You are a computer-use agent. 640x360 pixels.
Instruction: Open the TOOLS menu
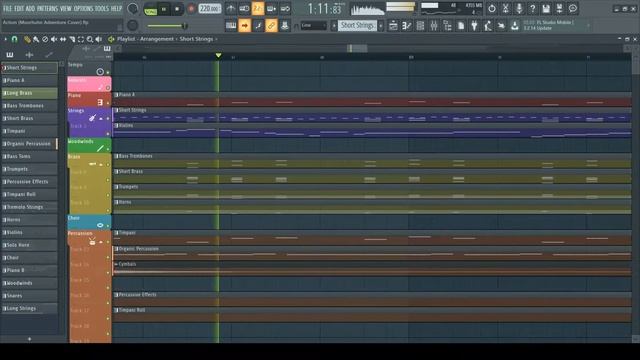(102, 8)
